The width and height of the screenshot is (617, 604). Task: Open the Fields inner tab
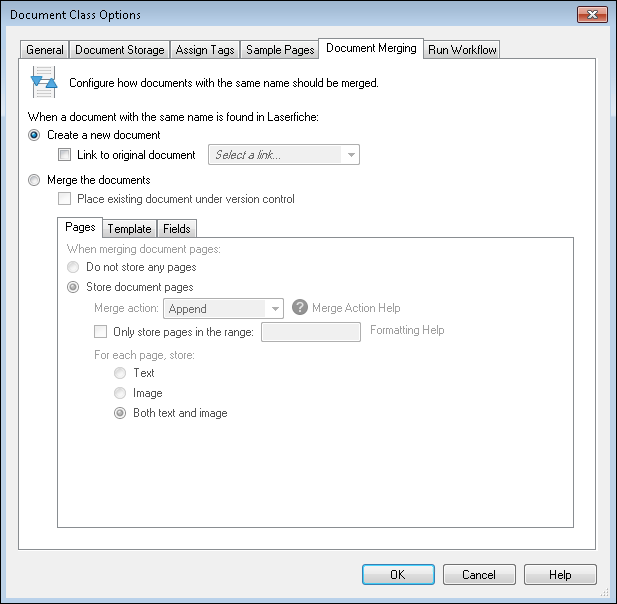coord(177,229)
